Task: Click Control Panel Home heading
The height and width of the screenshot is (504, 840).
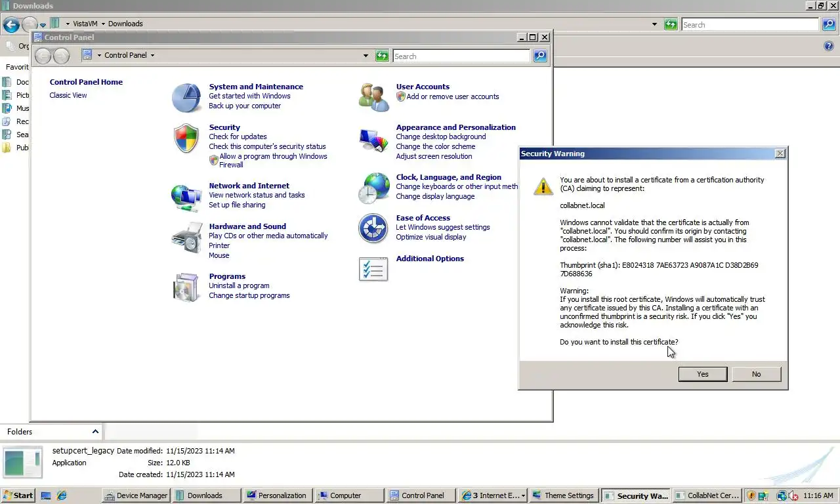Action: [x=86, y=82]
